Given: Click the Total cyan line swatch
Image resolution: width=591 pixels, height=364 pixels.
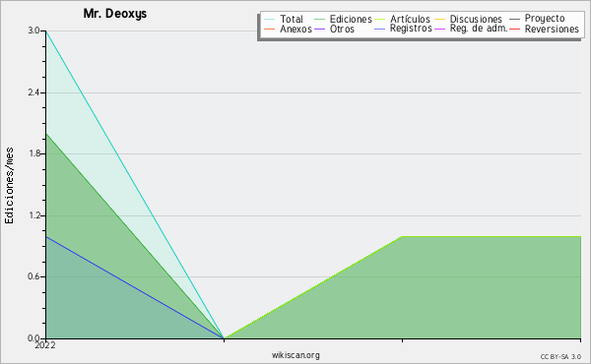Looking at the screenshot, I should click(270, 20).
